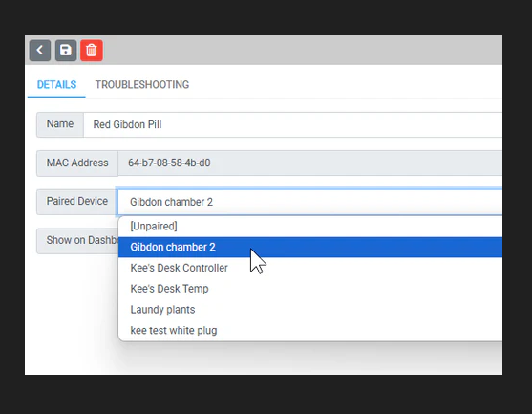Click the save floppy disk icon

pos(66,51)
